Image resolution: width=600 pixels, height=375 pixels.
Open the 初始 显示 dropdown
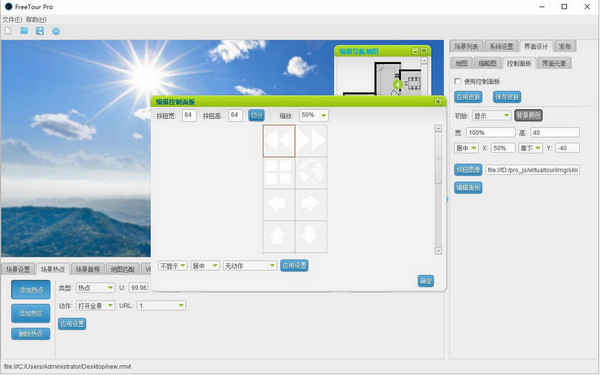(x=491, y=116)
